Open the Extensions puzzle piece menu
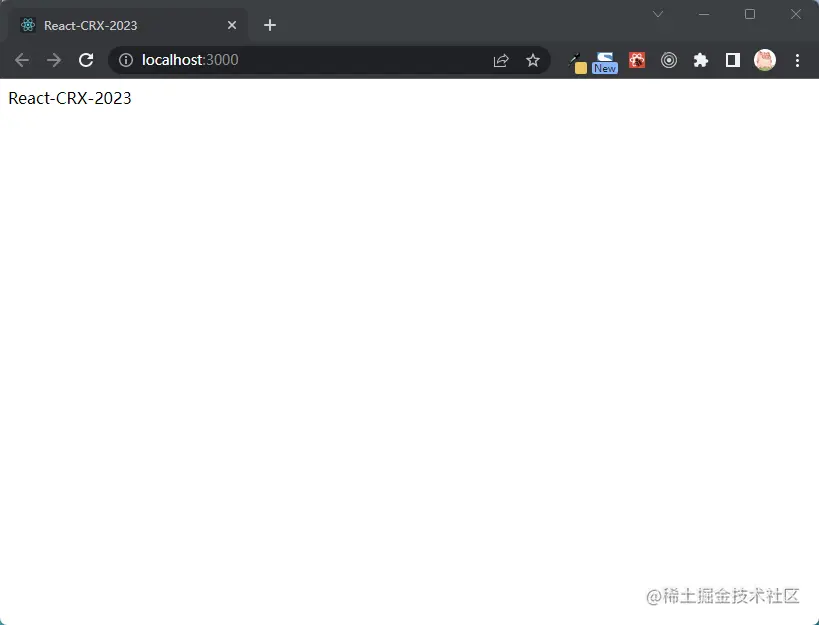 [700, 60]
